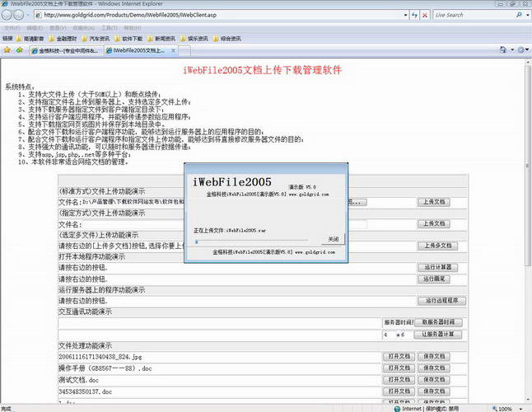This screenshot has height=412, width=532.
Task: Close the iWebFile2005 tab with X
Action: [x=173, y=51]
